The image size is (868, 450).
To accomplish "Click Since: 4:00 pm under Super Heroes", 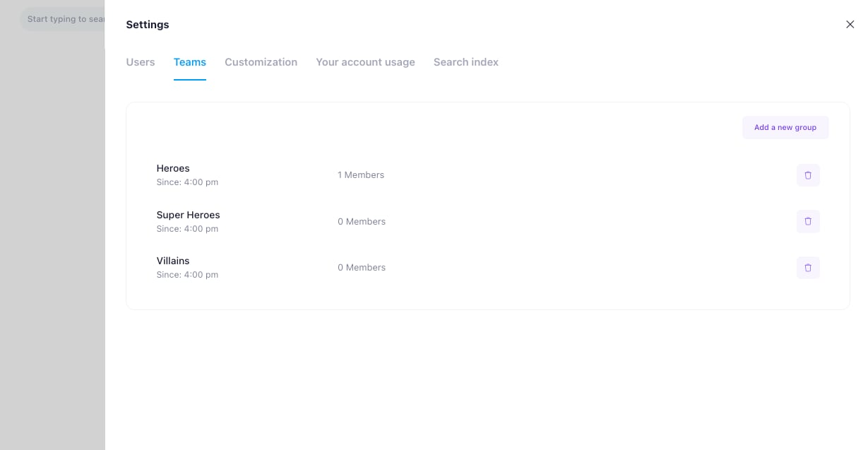I will pos(187,229).
